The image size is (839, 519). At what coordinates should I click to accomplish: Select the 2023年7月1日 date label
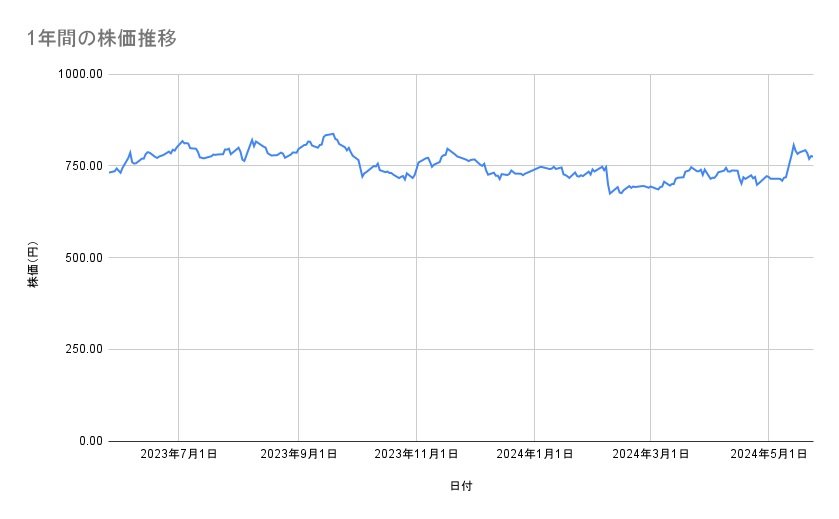coord(179,455)
